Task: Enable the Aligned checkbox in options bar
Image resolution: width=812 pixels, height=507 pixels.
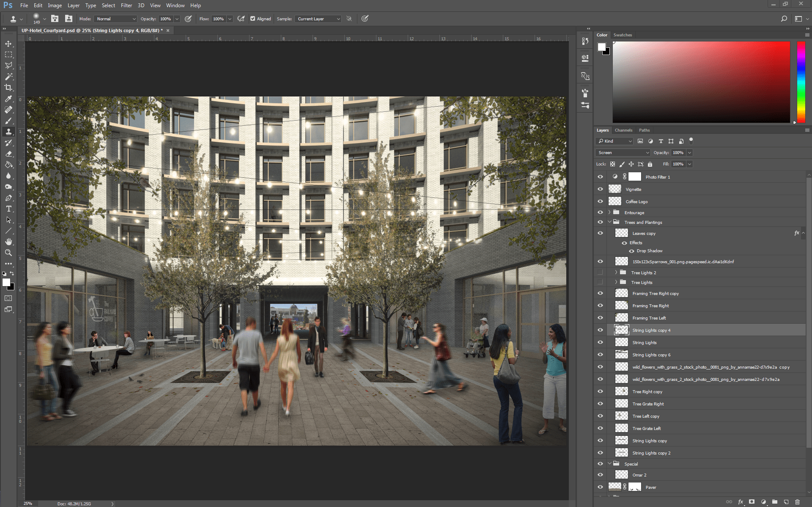Action: tap(254, 19)
